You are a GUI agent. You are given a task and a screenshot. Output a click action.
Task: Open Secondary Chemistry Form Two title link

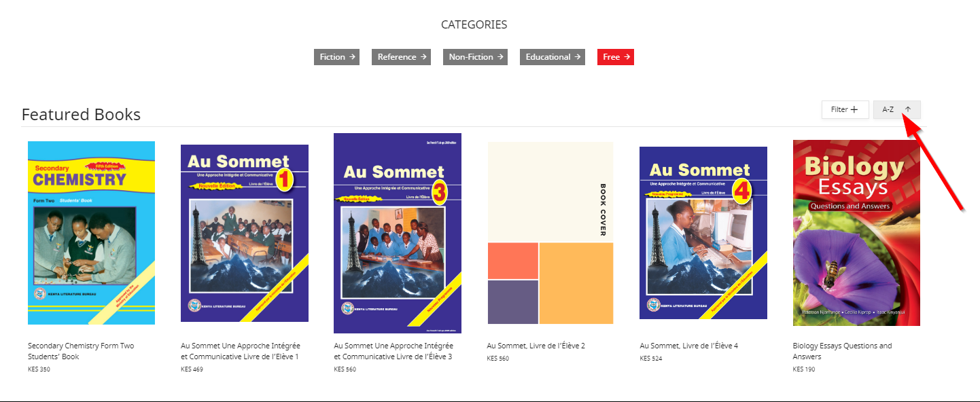point(81,351)
